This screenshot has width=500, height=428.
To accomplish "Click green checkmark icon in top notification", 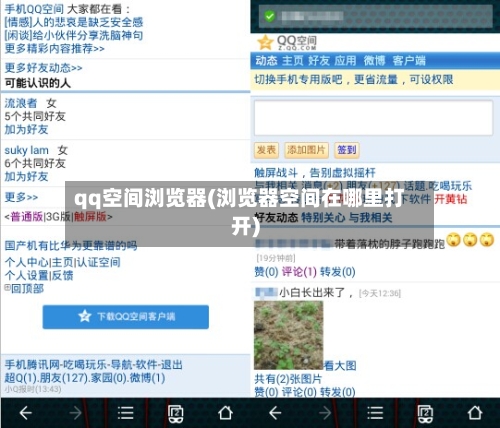I will [x=269, y=16].
